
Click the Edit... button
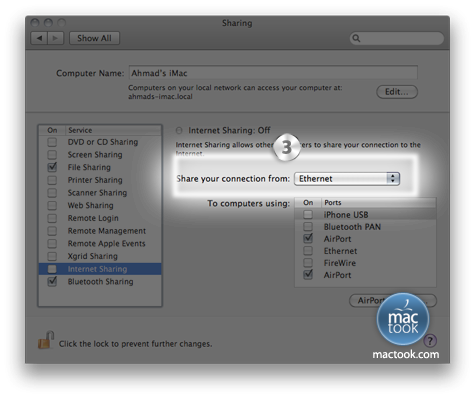(397, 92)
